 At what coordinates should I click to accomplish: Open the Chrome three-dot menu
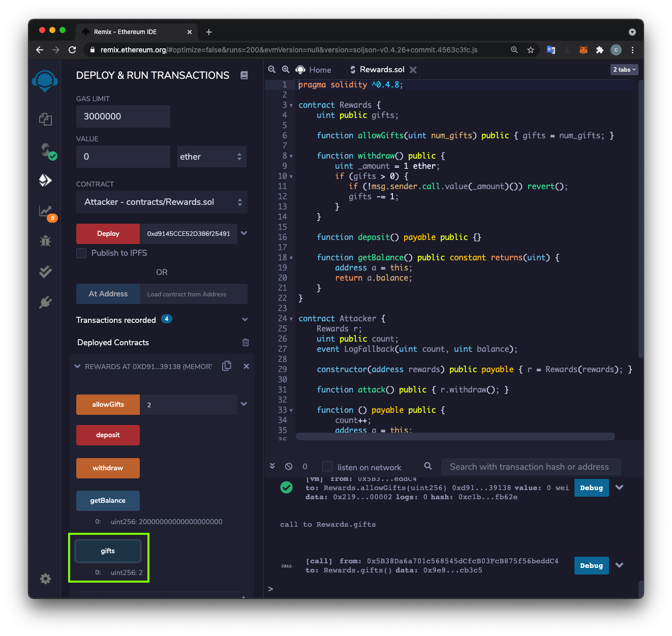632,50
